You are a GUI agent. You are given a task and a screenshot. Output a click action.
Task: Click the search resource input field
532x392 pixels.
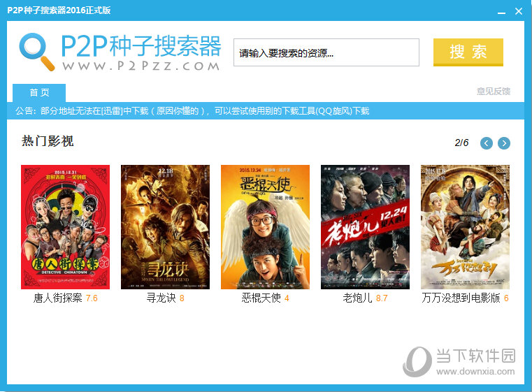click(x=326, y=52)
